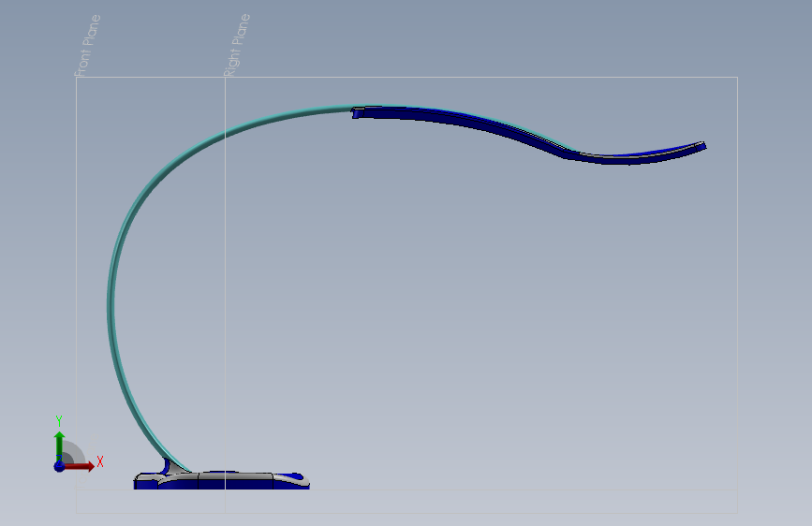The height and width of the screenshot is (526, 812).
Task: Click the red X axis arrow of the triad
Action: pos(80,466)
